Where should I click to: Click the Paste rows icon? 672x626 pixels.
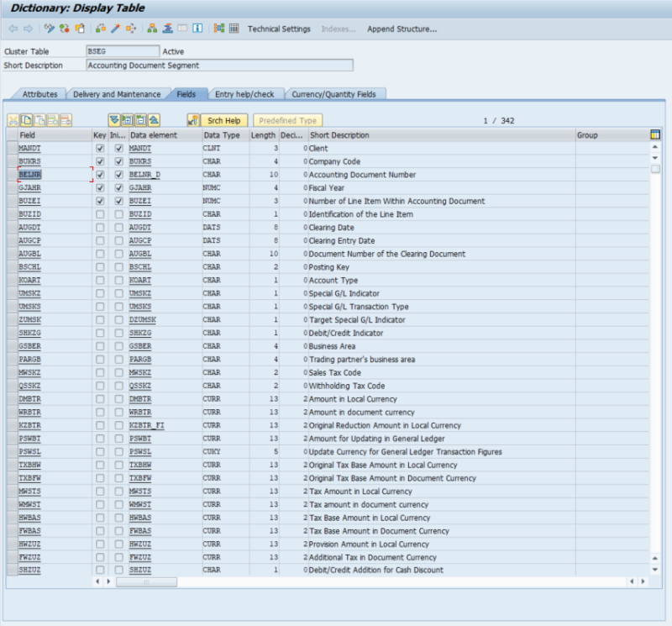point(41,118)
